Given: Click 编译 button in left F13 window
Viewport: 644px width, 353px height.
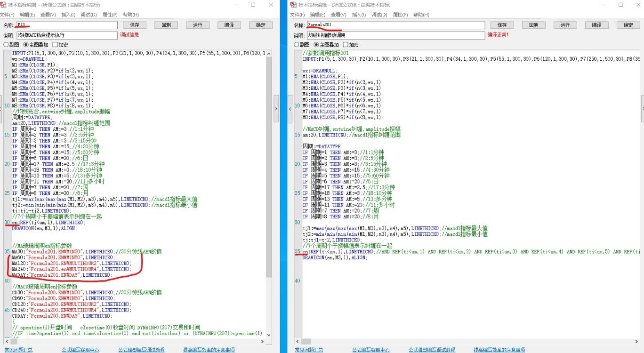Looking at the screenshot, I should [229, 25].
